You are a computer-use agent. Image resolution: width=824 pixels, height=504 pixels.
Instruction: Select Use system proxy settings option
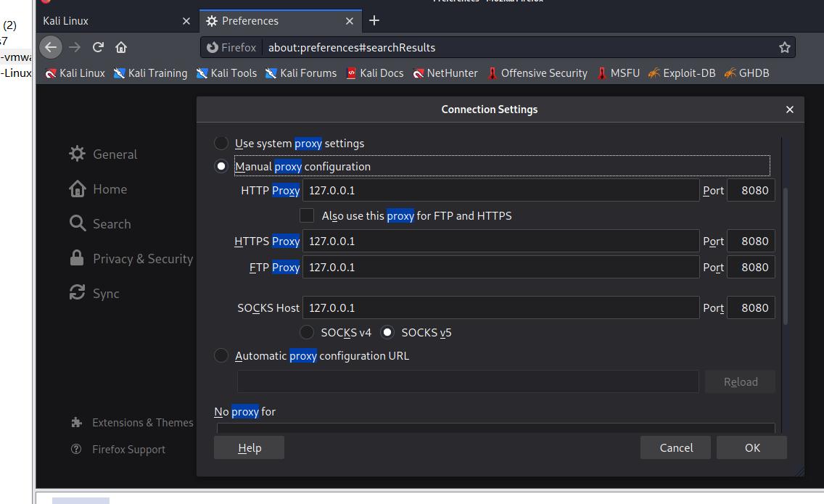click(221, 143)
